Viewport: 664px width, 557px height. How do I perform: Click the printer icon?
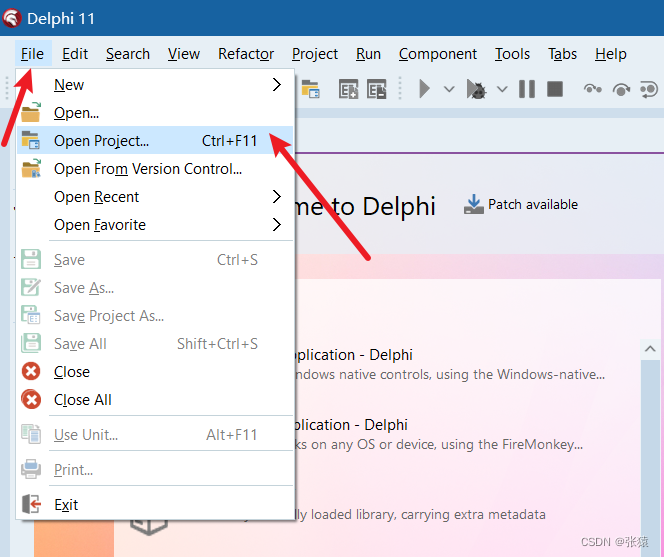pyautogui.click(x=31, y=469)
